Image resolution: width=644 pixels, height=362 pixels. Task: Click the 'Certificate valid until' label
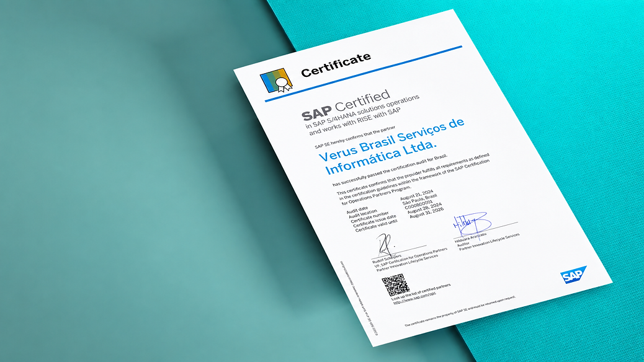376,226
